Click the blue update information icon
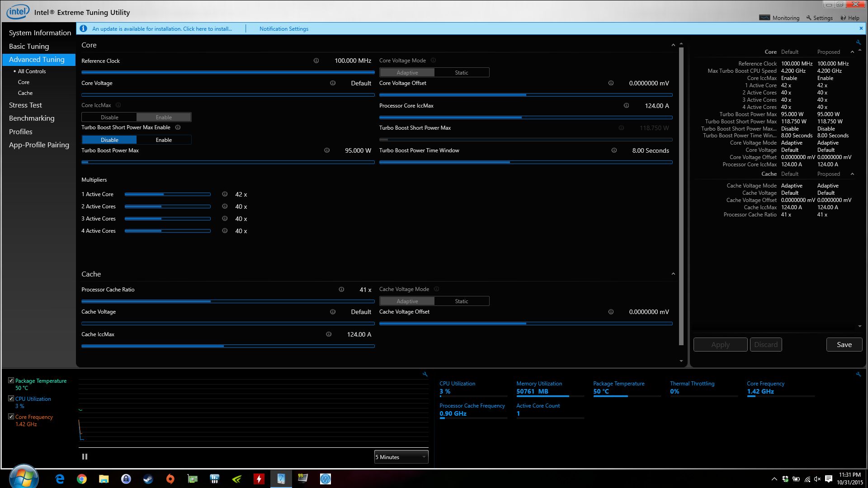 (x=83, y=28)
